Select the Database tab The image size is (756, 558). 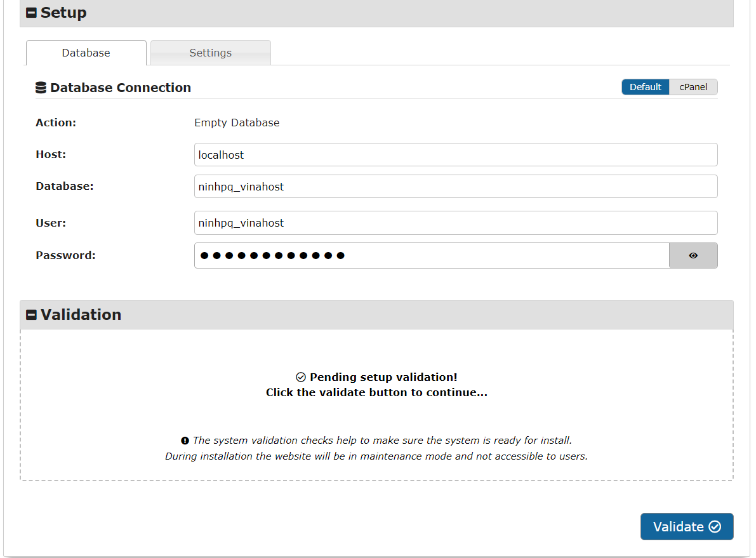(86, 53)
